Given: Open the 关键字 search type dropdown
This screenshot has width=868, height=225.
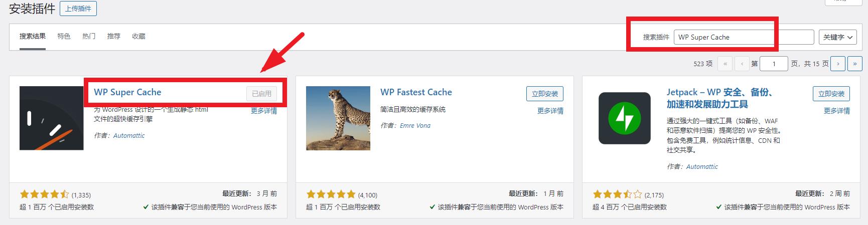Looking at the screenshot, I should pyautogui.click(x=837, y=37).
